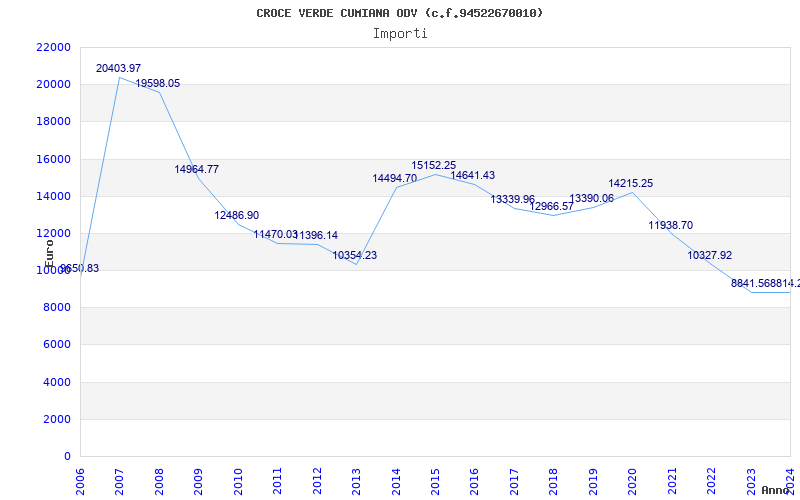Image resolution: width=800 pixels, height=500 pixels.
Task: Select year 2006 on the x-axis
Action: click(x=80, y=481)
